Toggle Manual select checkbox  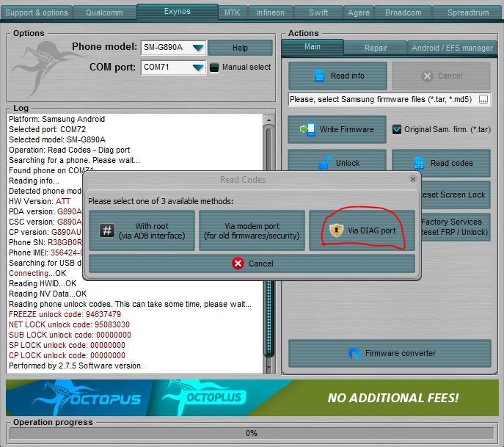pos(214,68)
